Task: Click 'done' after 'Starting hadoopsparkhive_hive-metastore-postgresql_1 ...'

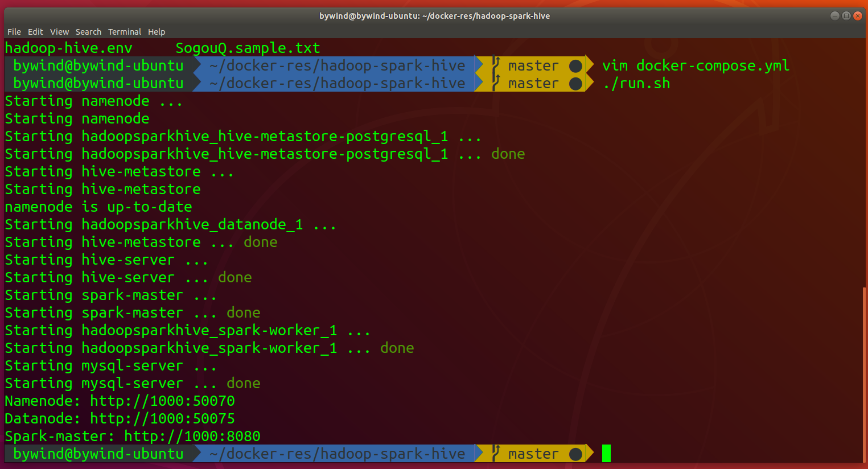Action: tap(508, 154)
